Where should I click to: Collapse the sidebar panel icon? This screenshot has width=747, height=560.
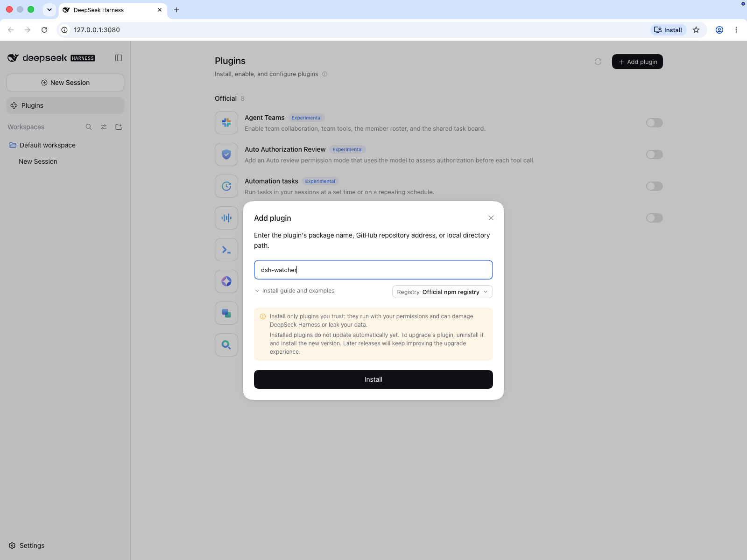(119, 58)
